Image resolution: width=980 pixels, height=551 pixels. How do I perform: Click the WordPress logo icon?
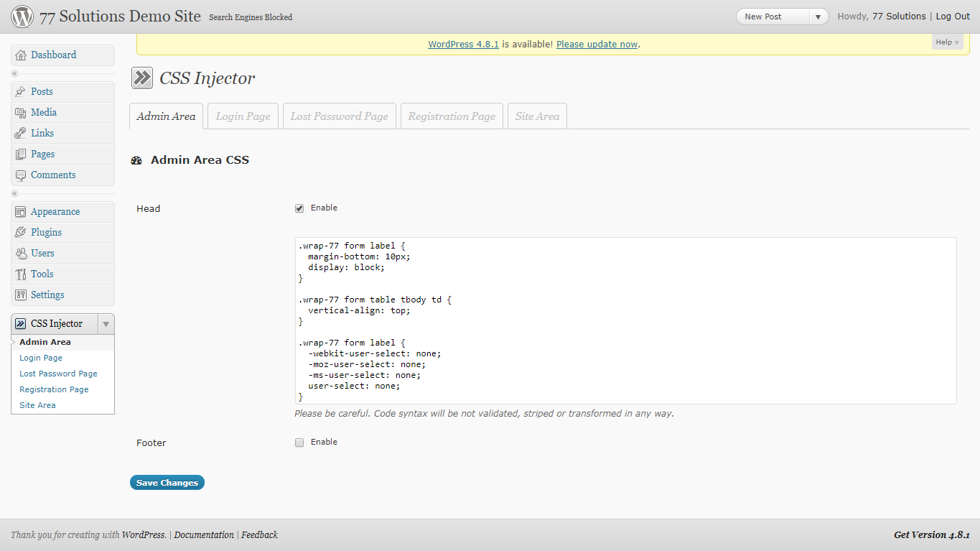(22, 16)
